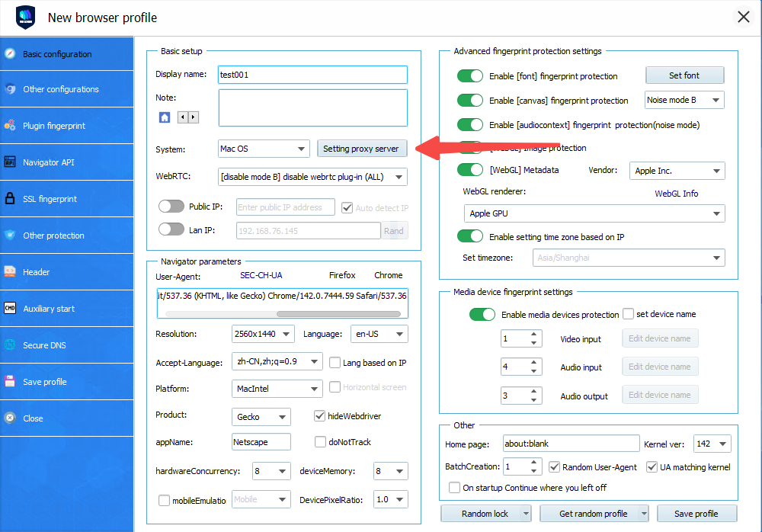Click the Get random profile button

594,514
